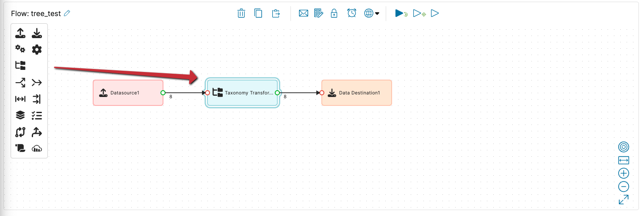Edit flow name with the pencil icon
The image size is (644, 216).
[x=67, y=13]
